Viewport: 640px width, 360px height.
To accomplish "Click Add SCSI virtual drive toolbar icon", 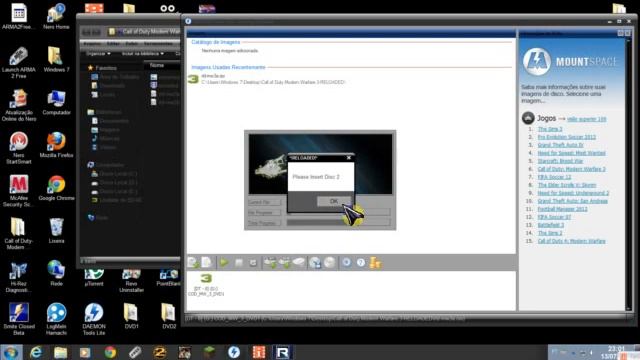I will [284, 262].
